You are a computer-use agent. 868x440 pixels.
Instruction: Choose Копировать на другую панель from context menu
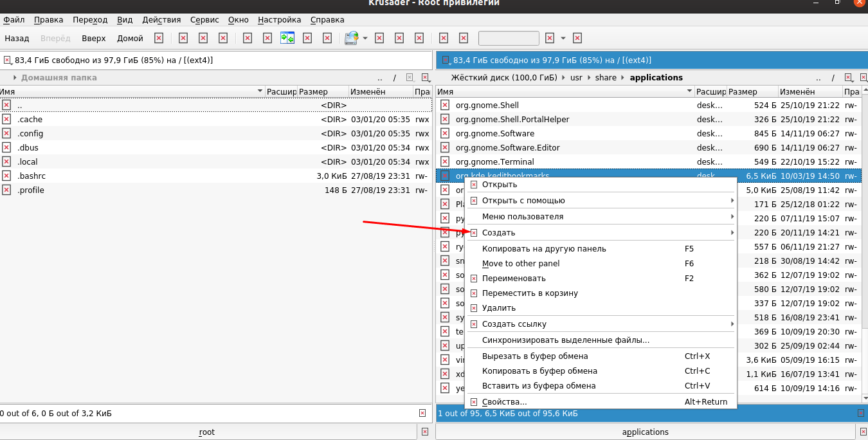pos(544,249)
